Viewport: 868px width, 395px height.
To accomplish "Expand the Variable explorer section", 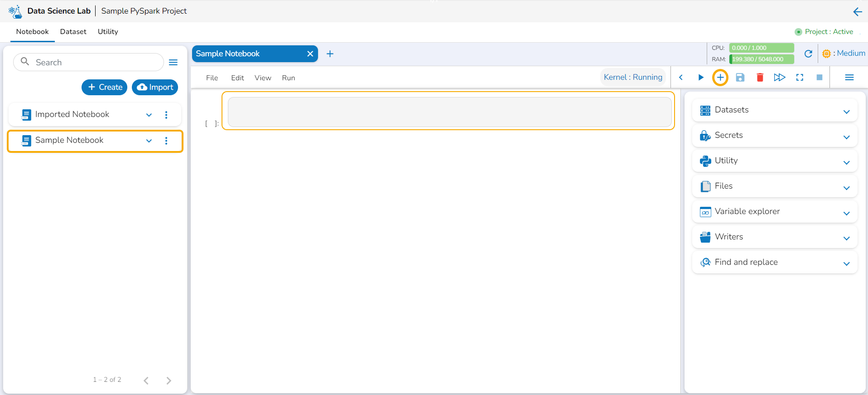I will pos(846,214).
